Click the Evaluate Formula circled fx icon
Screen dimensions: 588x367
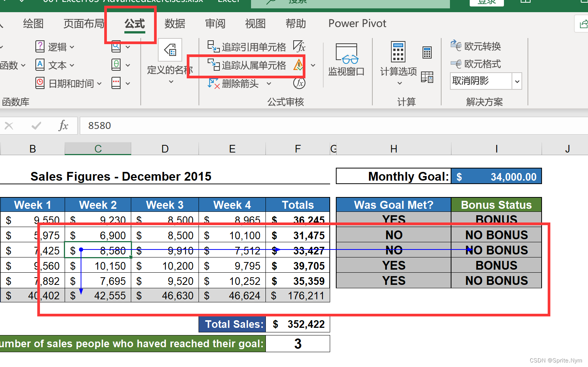299,83
